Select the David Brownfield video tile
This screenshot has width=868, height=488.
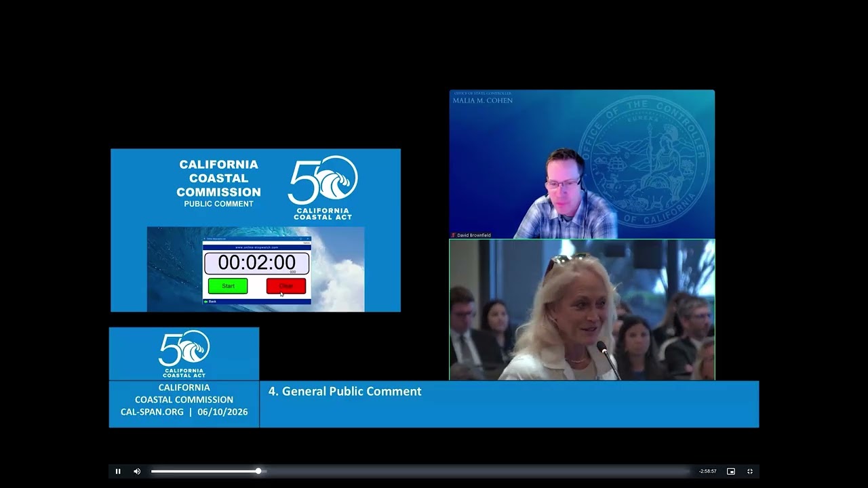582,164
